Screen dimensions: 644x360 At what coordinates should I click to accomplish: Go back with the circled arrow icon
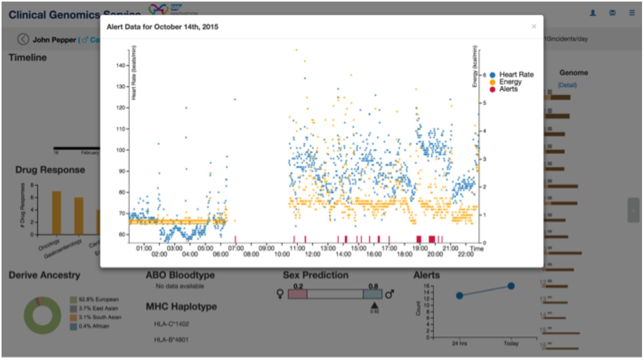coord(23,39)
